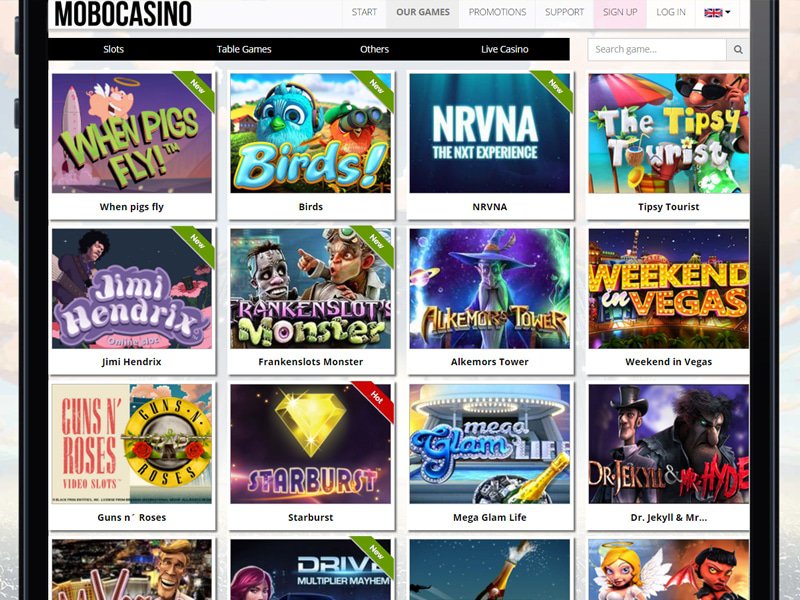Click the search magnifier icon
The height and width of the screenshot is (600, 800).
point(738,49)
